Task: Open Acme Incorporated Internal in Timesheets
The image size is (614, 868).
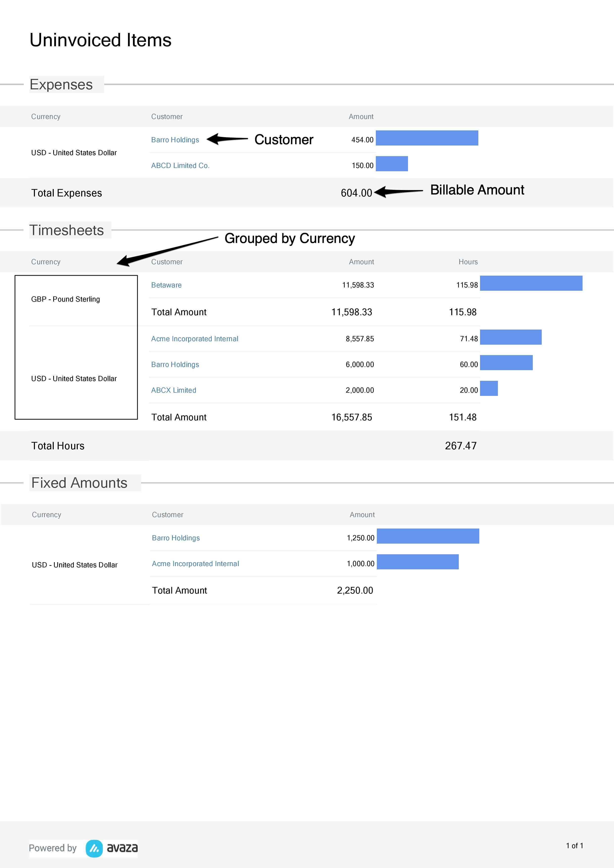Action: pos(194,339)
